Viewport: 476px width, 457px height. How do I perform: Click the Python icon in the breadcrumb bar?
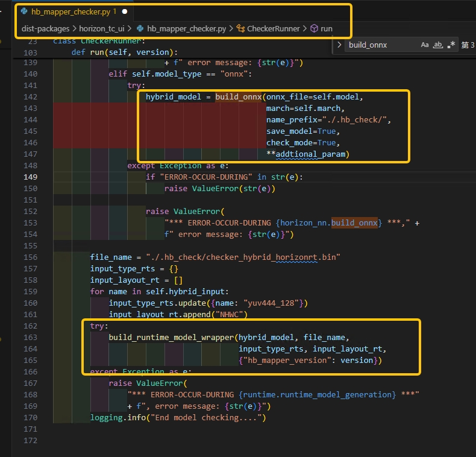click(x=141, y=28)
